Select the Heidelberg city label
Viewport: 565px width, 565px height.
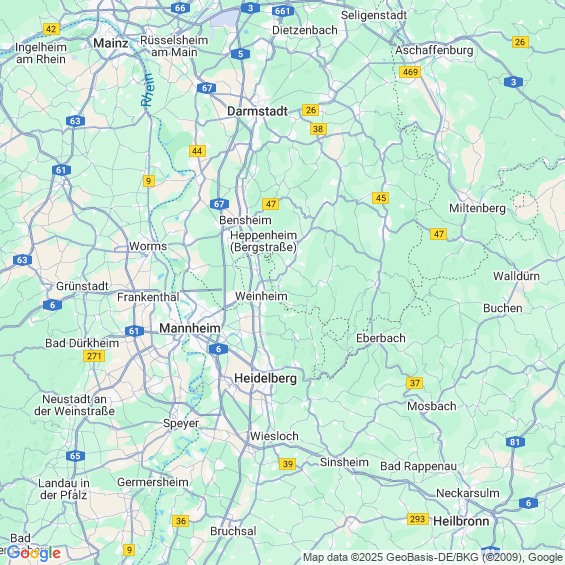(x=266, y=378)
